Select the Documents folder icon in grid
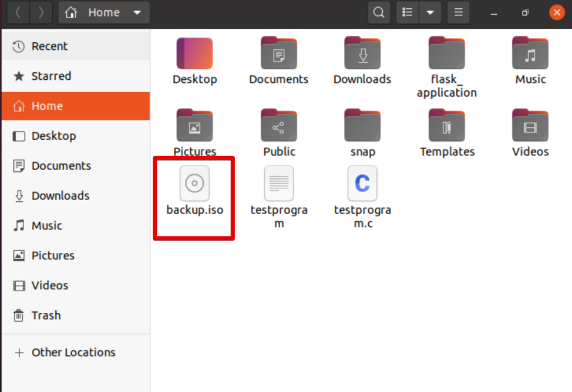This screenshot has height=392, width=572. pos(279,53)
